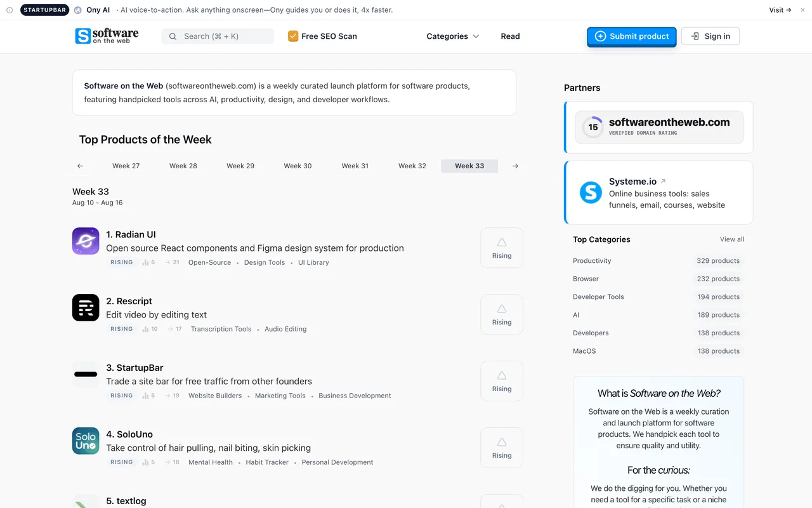Click the Transcription Tools tag
This screenshot has height=508, width=812.
coord(221,329)
